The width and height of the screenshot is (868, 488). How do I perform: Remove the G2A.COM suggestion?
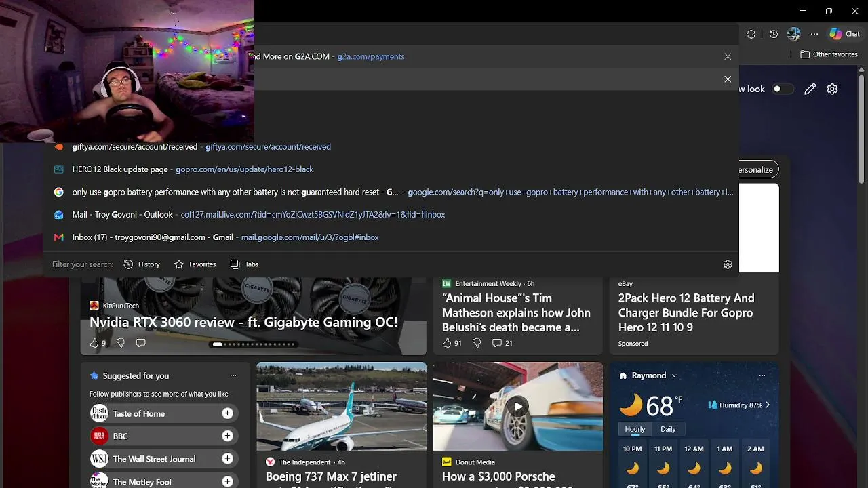(x=728, y=56)
